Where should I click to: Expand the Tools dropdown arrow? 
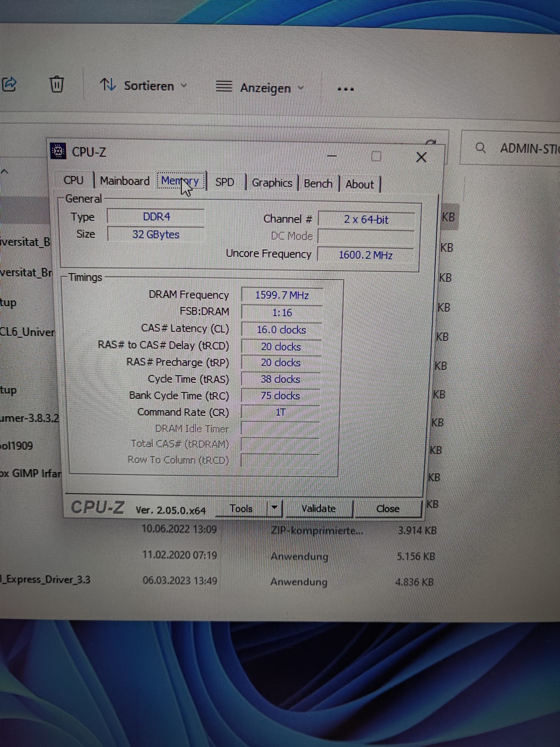coord(274,508)
